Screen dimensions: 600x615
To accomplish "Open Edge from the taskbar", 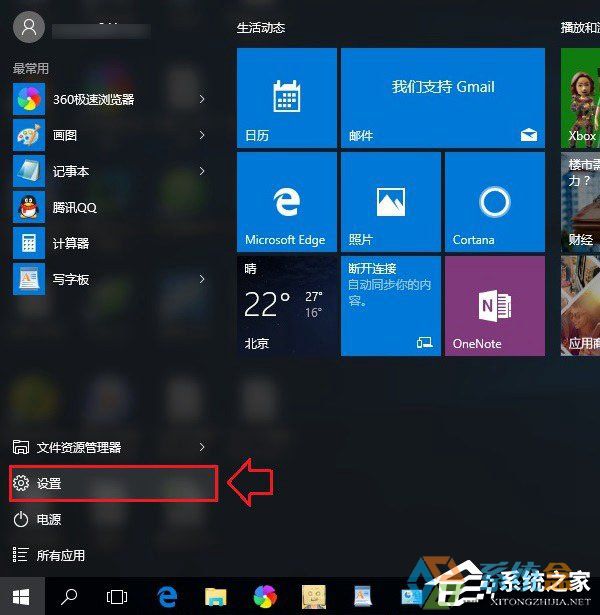I will 167,597.
